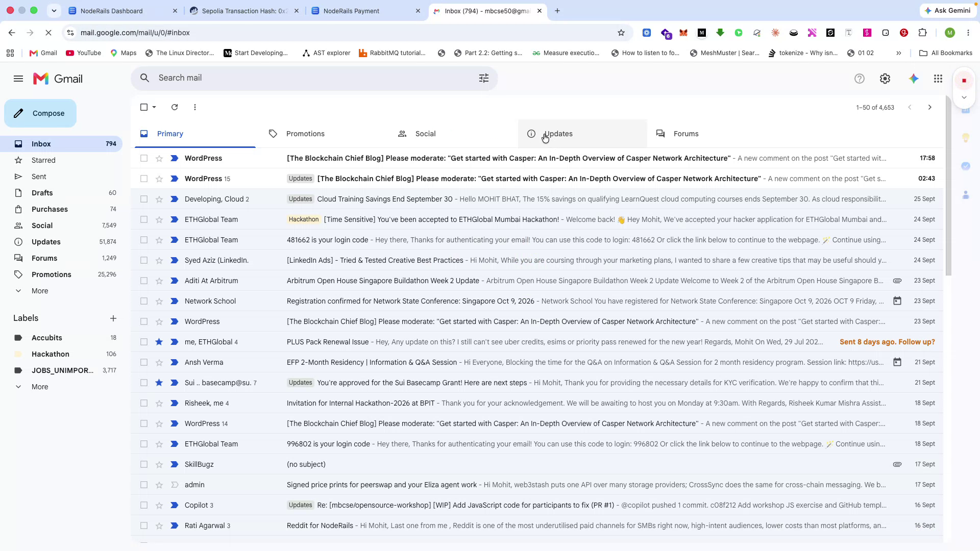Check the Aditi At Arbitrum email
Image resolution: width=980 pixels, height=551 pixels.
tap(144, 281)
